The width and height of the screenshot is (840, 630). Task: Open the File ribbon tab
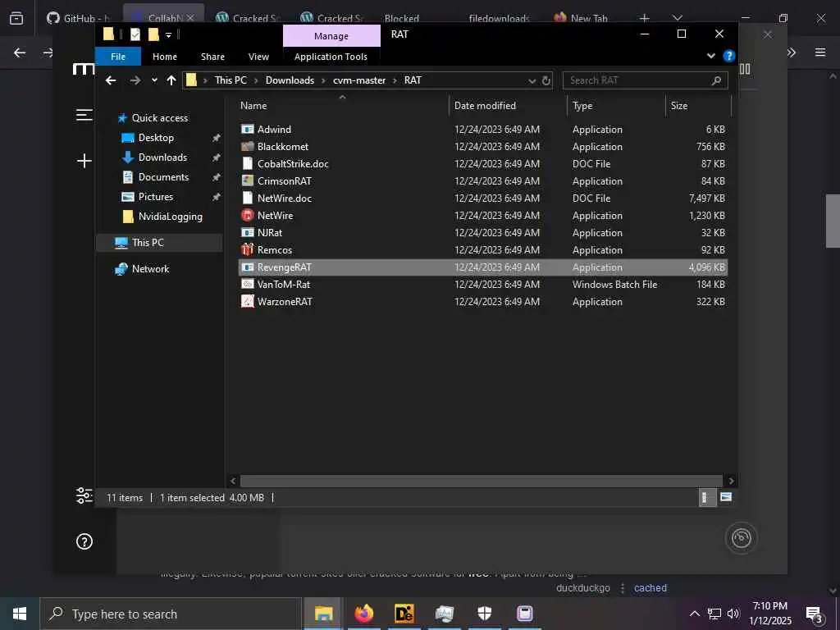[118, 57]
